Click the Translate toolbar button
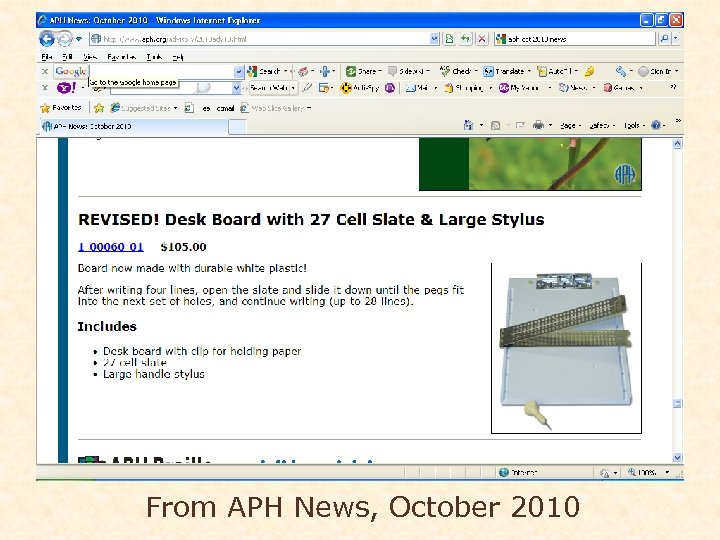 pyautogui.click(x=507, y=71)
